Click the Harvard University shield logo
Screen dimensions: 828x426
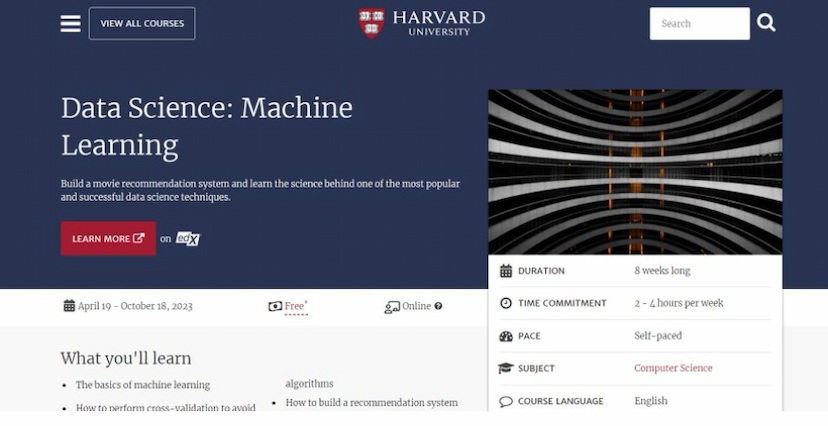point(372,23)
